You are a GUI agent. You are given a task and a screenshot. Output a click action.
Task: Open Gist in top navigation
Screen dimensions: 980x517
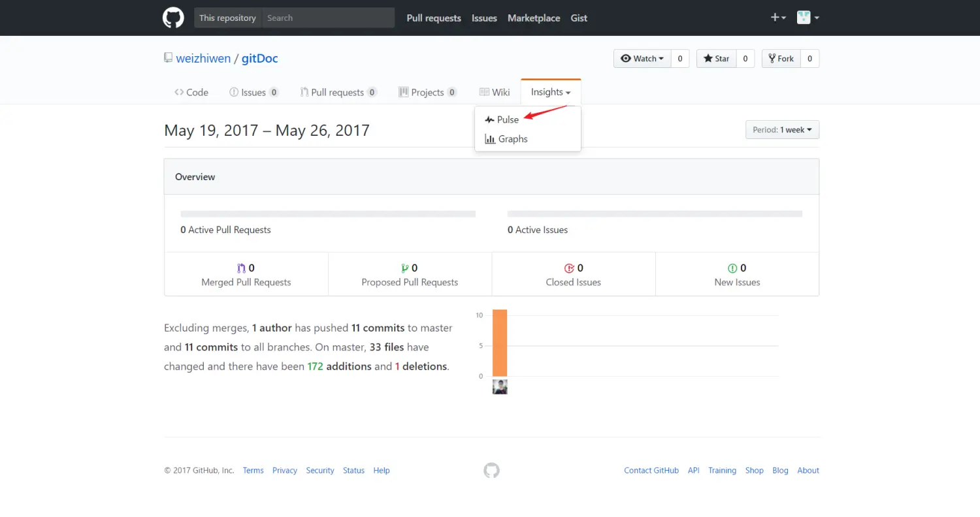(x=579, y=18)
